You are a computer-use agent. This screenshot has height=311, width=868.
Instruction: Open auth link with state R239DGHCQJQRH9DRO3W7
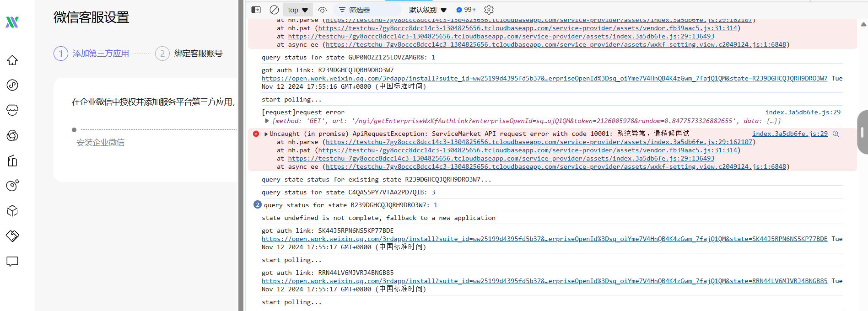click(x=545, y=78)
